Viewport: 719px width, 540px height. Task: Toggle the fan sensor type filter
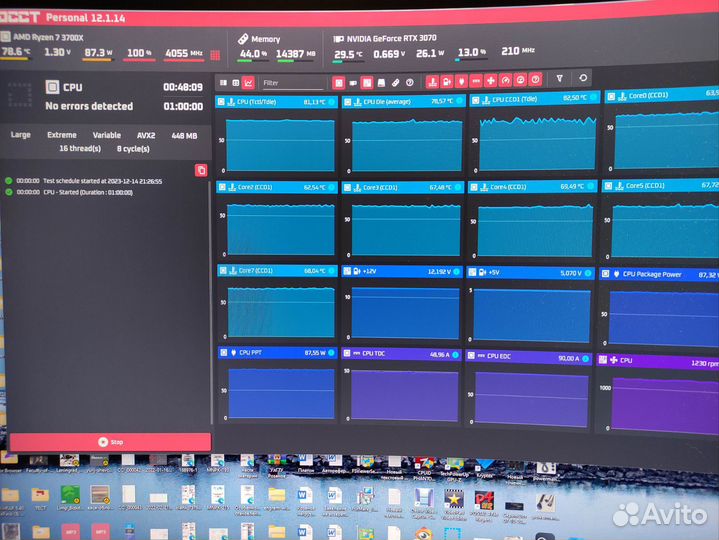[491, 81]
